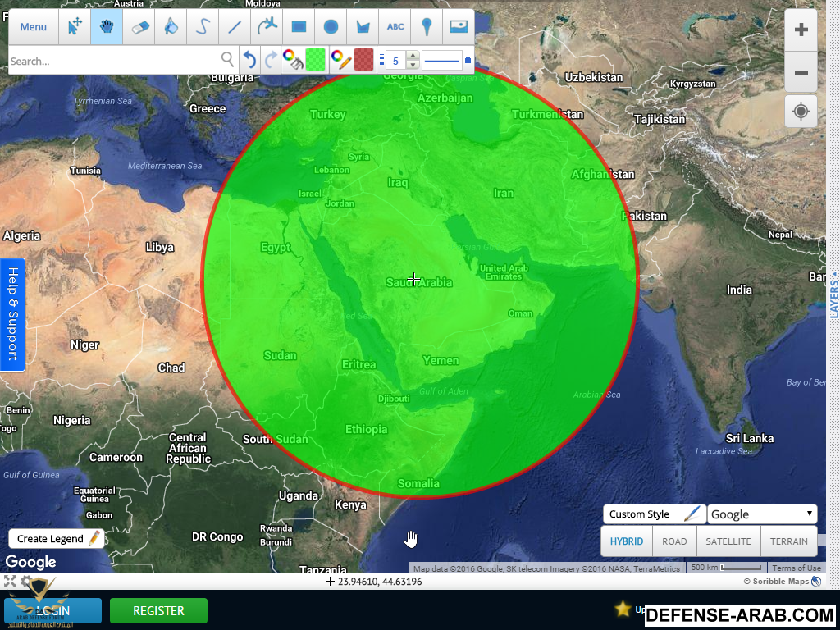
Task: Choose the place marker pin tool
Action: point(427,27)
